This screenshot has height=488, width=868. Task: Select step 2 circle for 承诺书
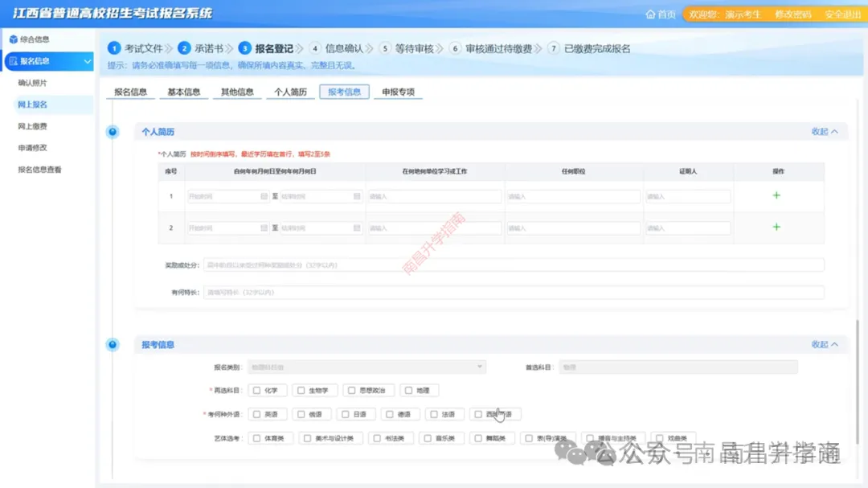pos(184,48)
